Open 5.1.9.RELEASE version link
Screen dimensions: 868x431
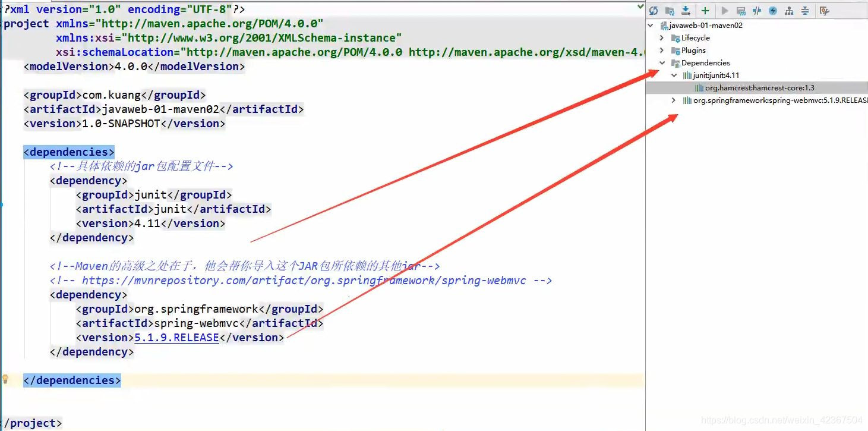[x=177, y=338]
